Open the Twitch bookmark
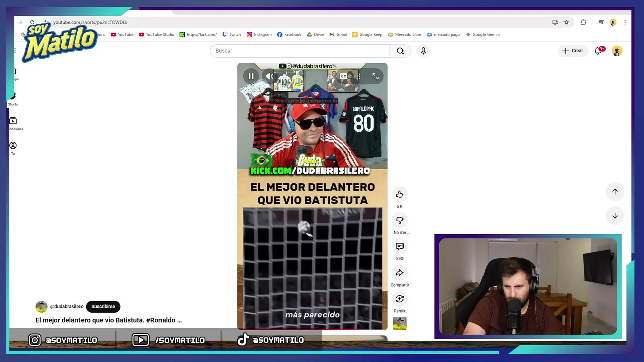 coord(232,35)
